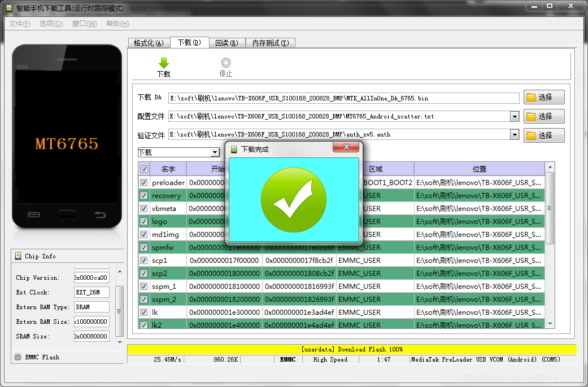The image size is (588, 387).
Task: Uncheck the preloader partition checkbox
Action: tap(143, 182)
